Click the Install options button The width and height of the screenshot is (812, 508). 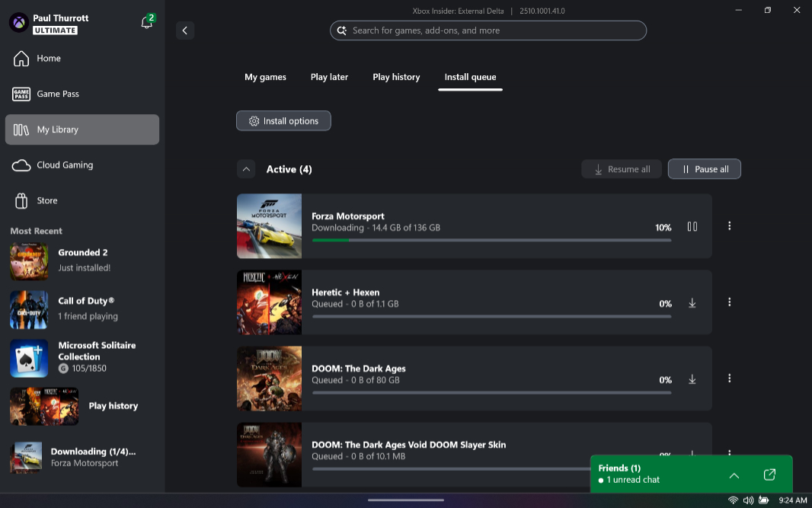click(x=283, y=121)
